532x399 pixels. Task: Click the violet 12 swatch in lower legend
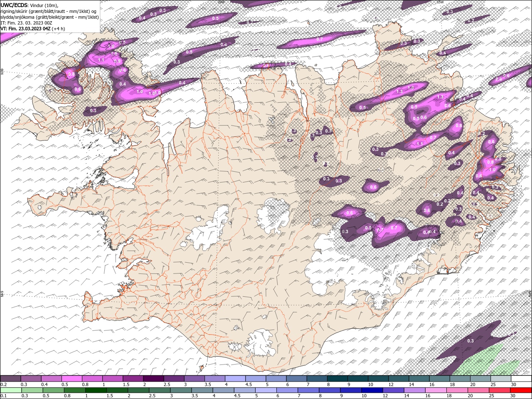pyautogui.click(x=393, y=390)
